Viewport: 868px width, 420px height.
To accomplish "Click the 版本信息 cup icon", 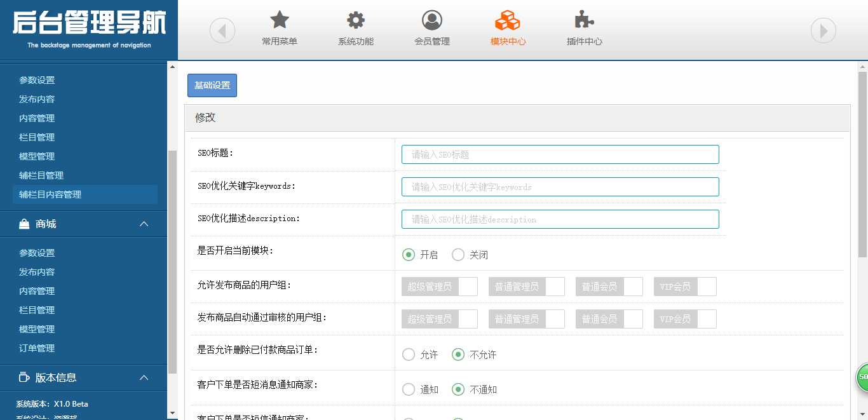I will point(24,377).
